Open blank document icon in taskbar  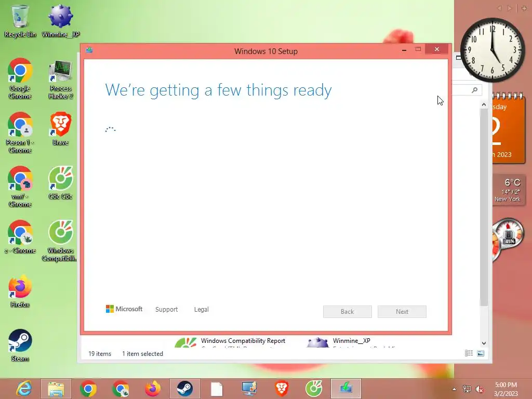coord(217,389)
